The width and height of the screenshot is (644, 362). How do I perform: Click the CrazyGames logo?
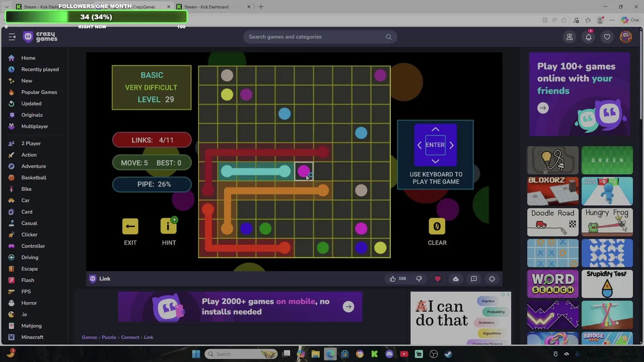click(40, 37)
